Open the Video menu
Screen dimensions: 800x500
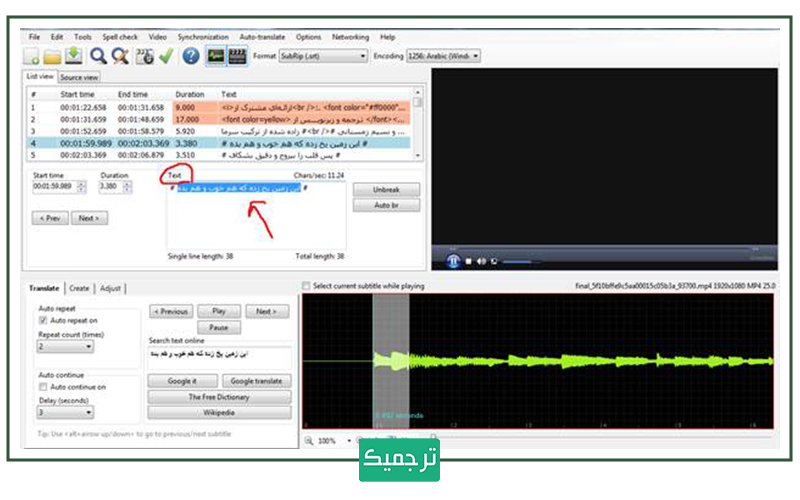click(158, 37)
